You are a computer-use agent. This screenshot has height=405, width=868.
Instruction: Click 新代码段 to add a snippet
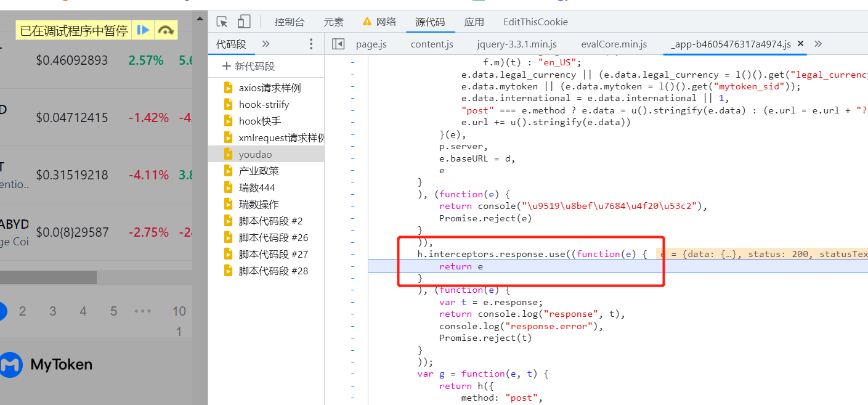pyautogui.click(x=248, y=66)
